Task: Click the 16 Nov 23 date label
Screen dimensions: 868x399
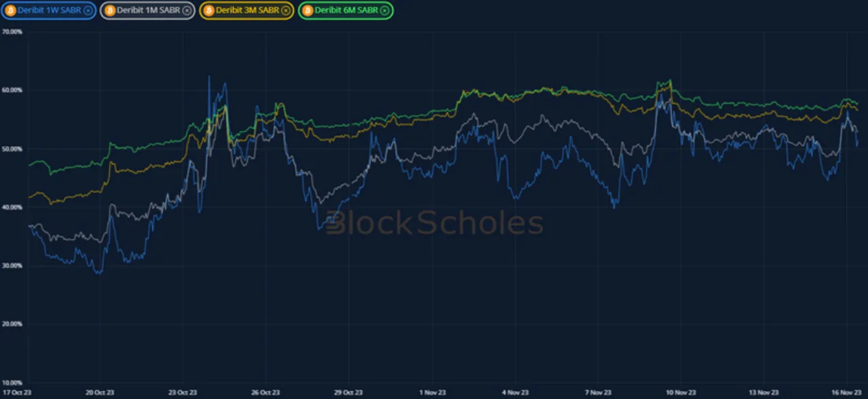Action: click(847, 393)
